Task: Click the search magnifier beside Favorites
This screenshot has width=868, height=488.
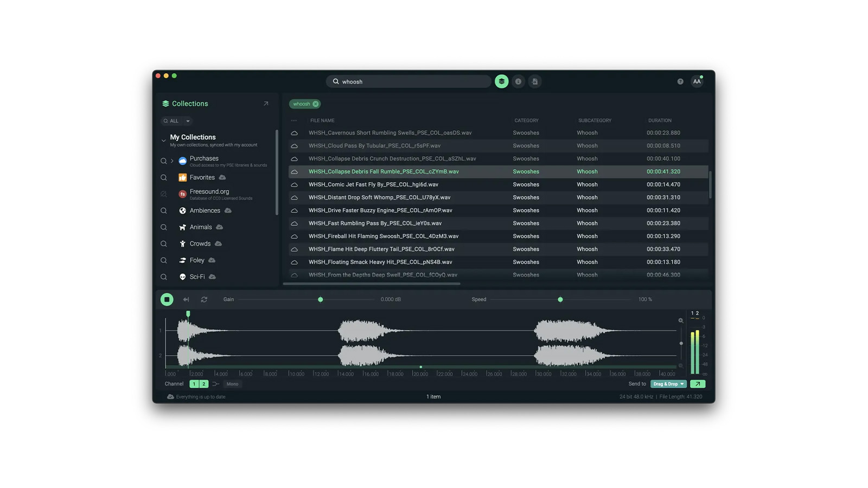Action: point(163,177)
